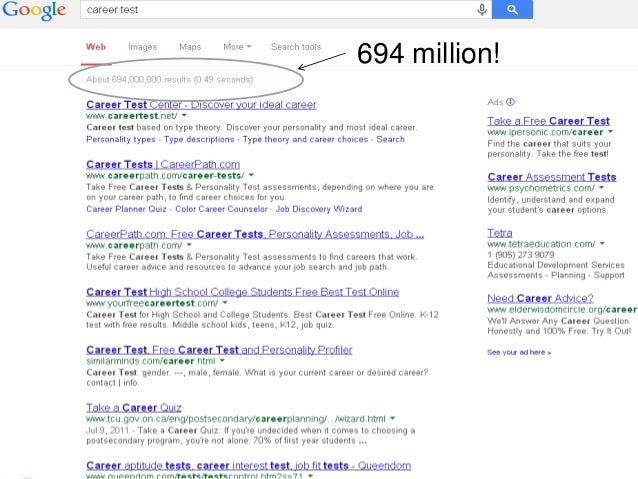
Task: Click the Ads label text
Action: click(x=495, y=102)
